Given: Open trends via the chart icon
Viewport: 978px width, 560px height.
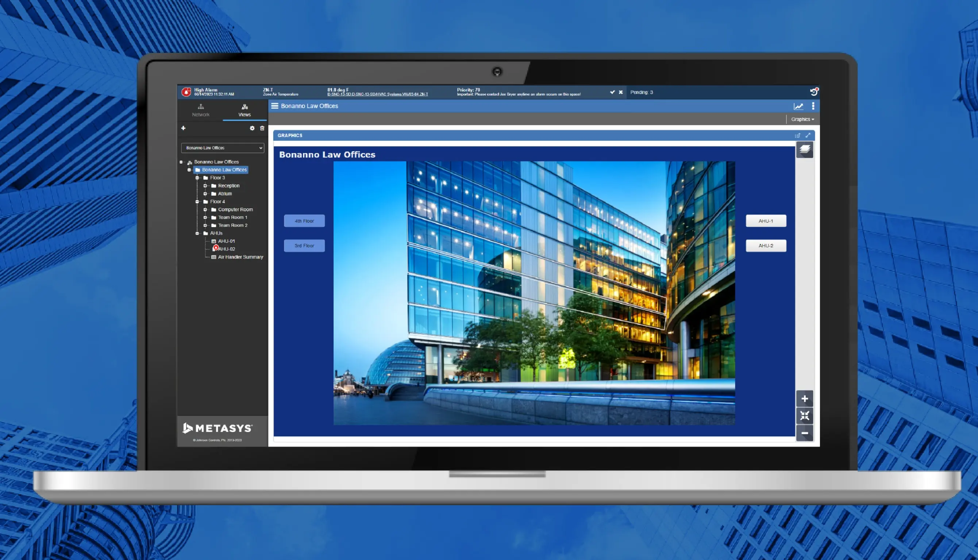Looking at the screenshot, I should tap(799, 106).
